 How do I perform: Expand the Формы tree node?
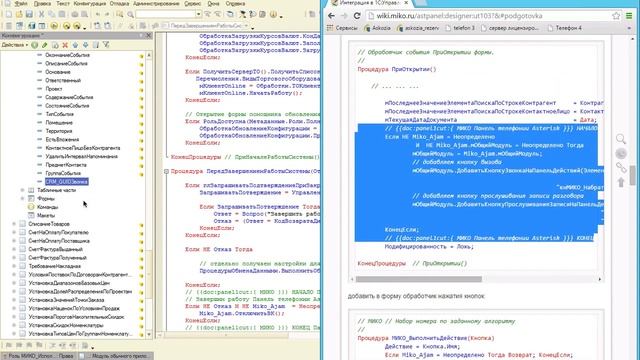coord(22,198)
